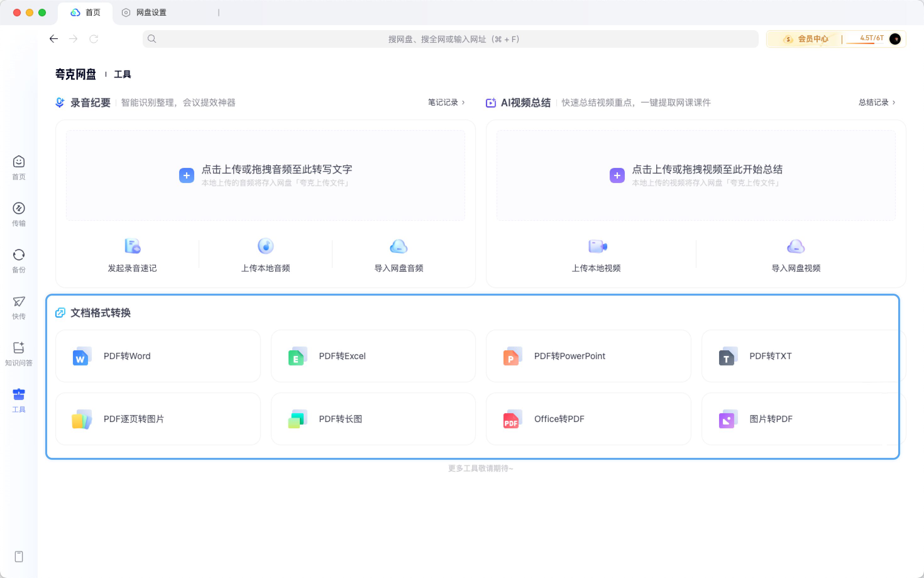Click the video drop zone text
Screen dimensions: 924x578
click(707, 169)
